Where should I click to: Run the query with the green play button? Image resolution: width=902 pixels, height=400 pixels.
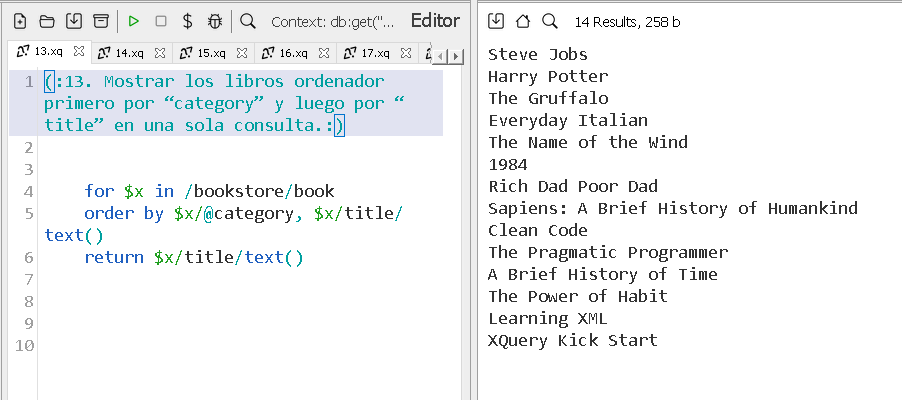[x=134, y=21]
